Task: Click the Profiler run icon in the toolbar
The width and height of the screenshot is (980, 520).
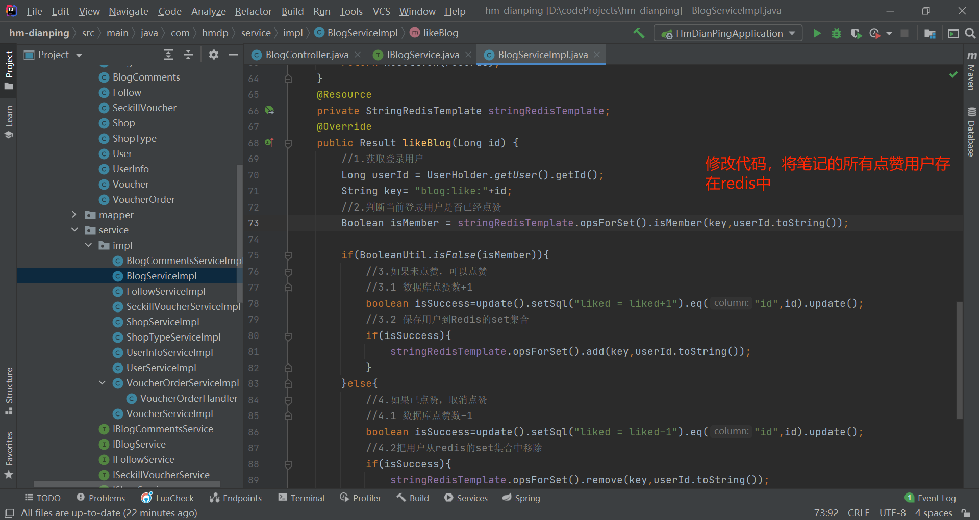Action: [x=875, y=33]
